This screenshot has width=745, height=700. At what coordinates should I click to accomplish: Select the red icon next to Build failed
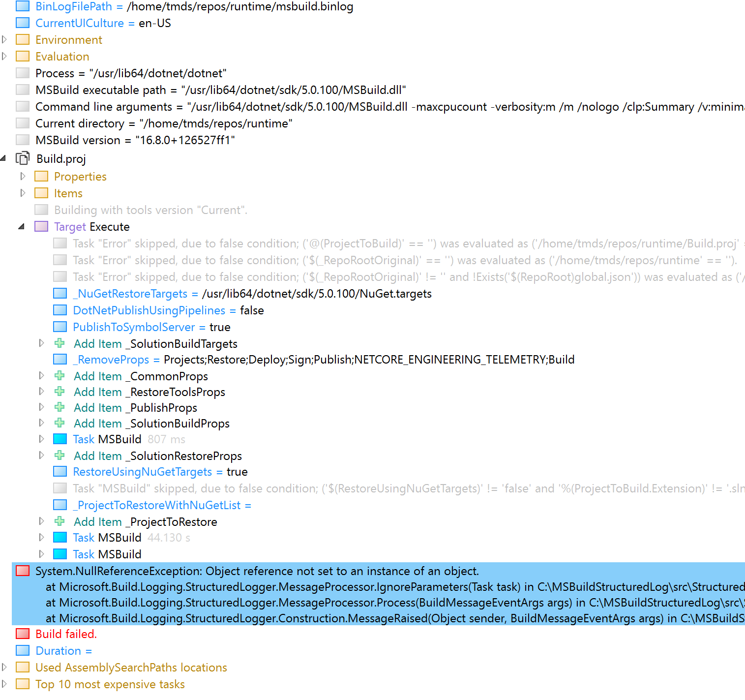pyautogui.click(x=23, y=634)
